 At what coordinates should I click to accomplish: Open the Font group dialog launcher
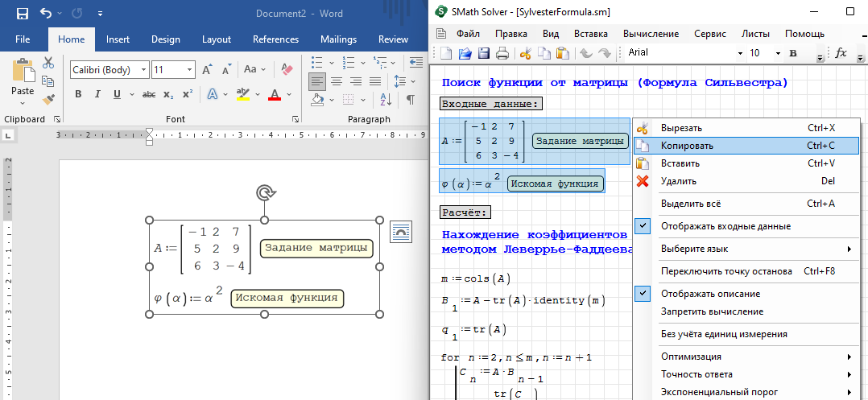point(296,119)
